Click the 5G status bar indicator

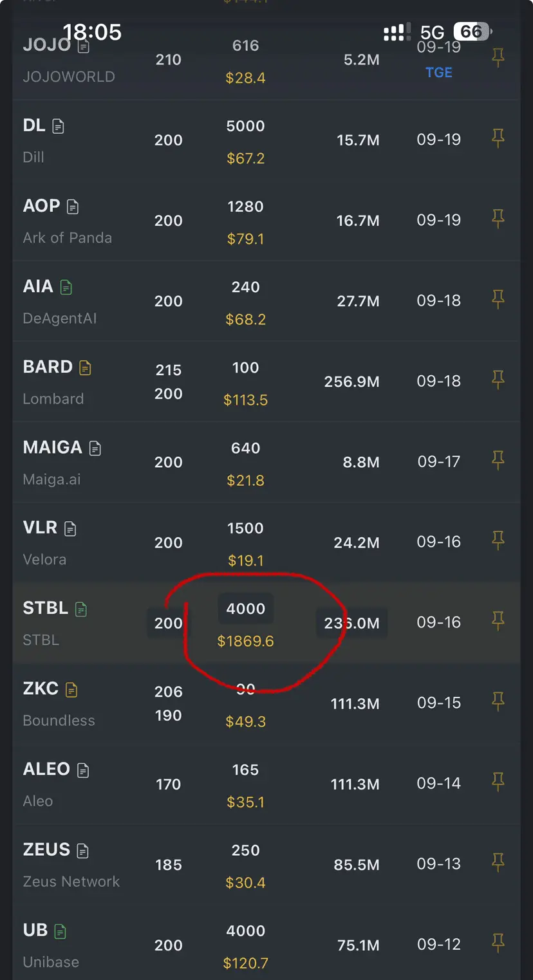pyautogui.click(x=433, y=32)
